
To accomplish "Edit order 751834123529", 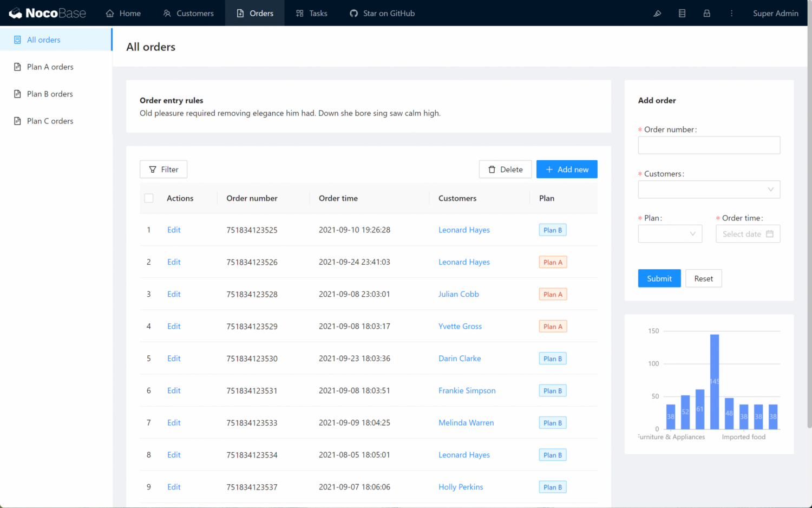I will (174, 326).
